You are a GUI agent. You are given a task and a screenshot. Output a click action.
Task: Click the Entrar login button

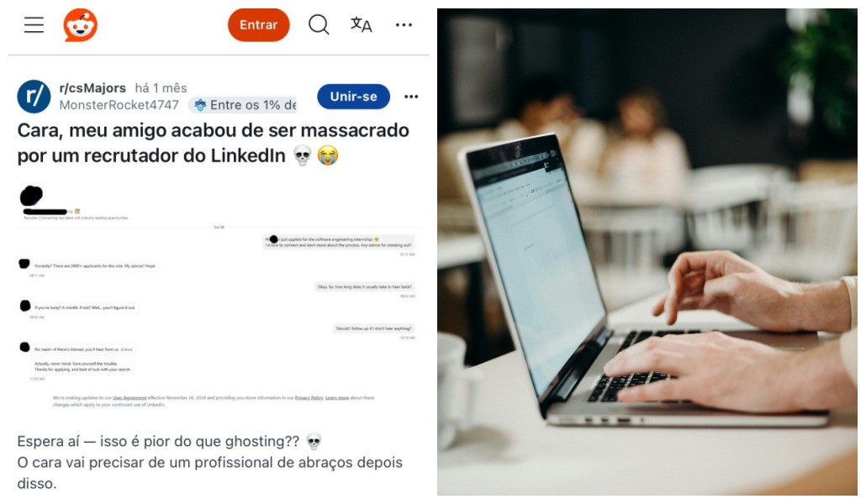click(258, 25)
